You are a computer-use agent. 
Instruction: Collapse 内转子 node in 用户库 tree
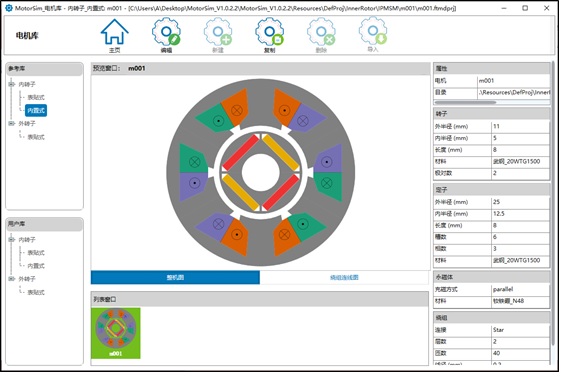(x=11, y=240)
